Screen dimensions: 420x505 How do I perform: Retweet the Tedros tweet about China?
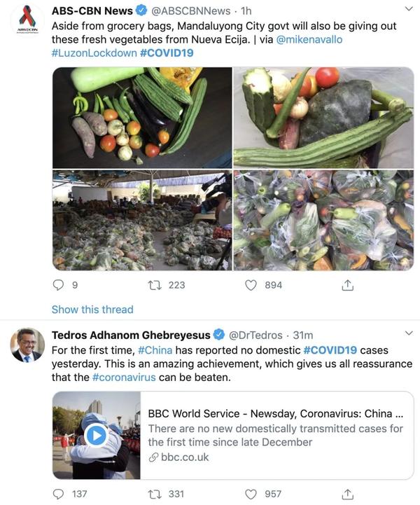click(155, 494)
